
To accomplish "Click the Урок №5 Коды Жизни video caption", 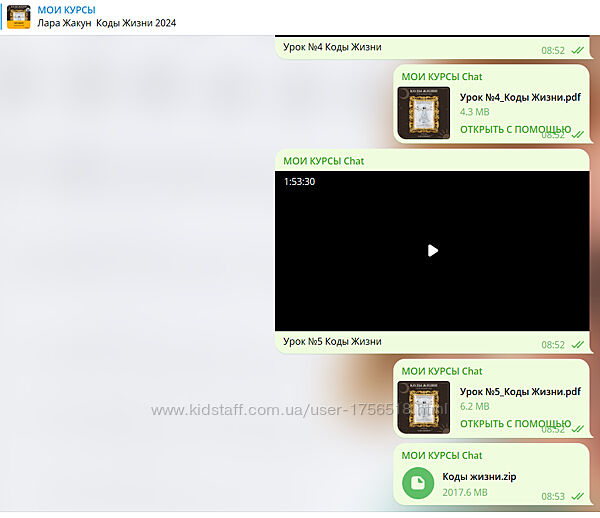I will pyautogui.click(x=332, y=341).
